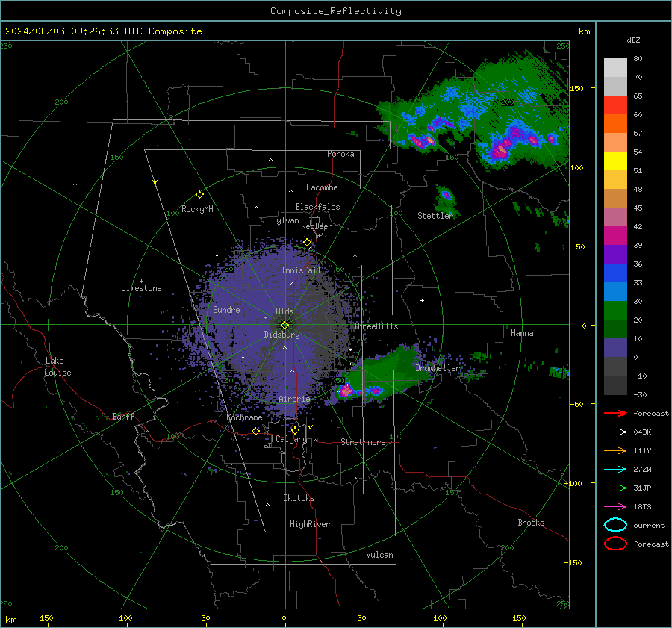672x628 pixels.
Task: Click the orange 111V arrow legend icon
Action: tap(615, 450)
